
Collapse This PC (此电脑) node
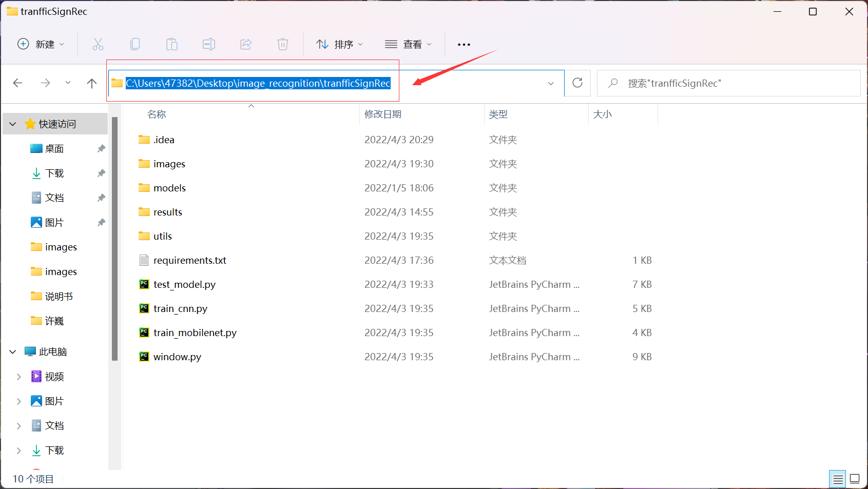click(13, 351)
